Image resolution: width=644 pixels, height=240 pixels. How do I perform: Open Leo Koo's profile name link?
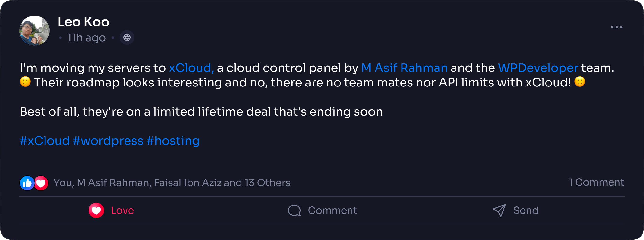tap(83, 22)
